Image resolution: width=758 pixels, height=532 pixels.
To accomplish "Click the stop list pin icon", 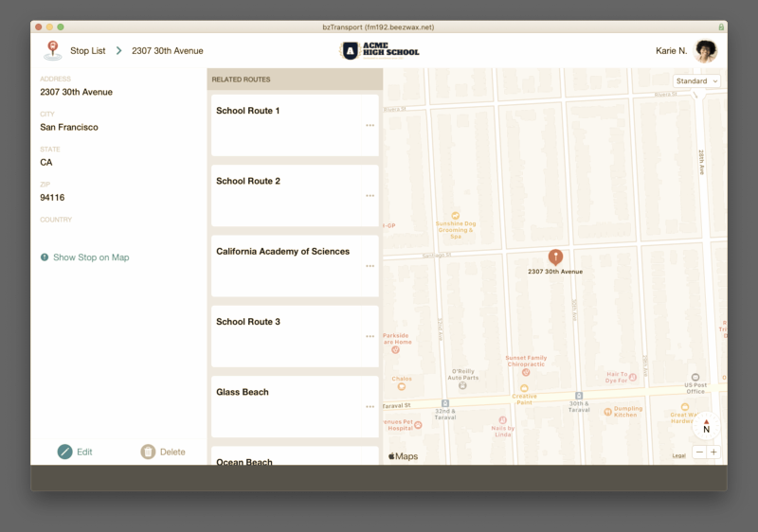I will [53, 50].
